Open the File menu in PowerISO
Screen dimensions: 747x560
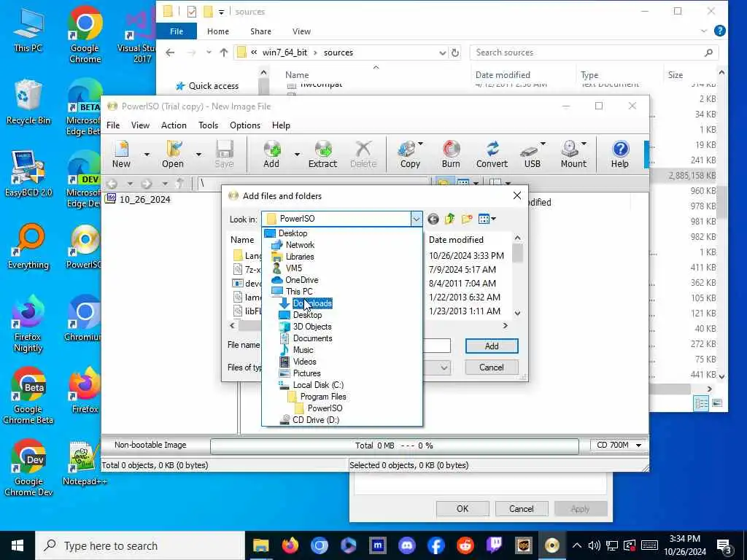pos(113,125)
